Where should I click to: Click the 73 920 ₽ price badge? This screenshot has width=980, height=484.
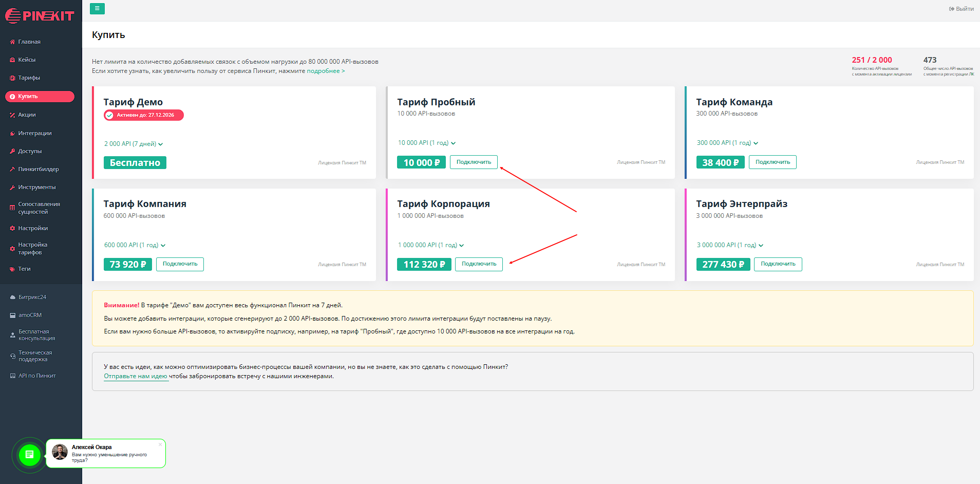click(128, 265)
